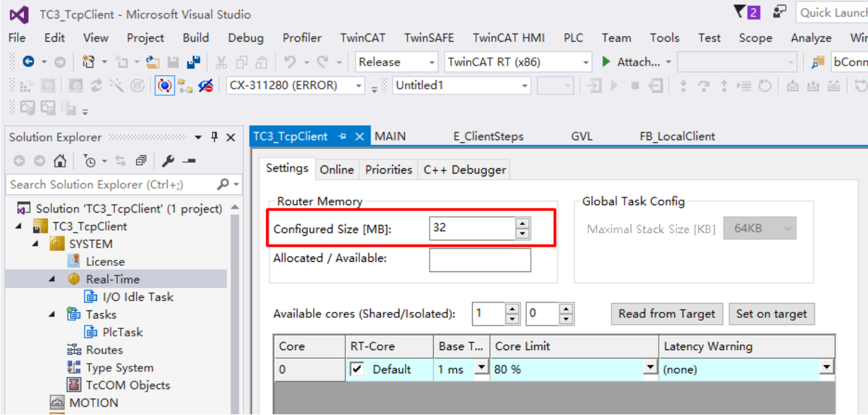
Task: Increase the Configured Size value
Action: click(x=523, y=224)
